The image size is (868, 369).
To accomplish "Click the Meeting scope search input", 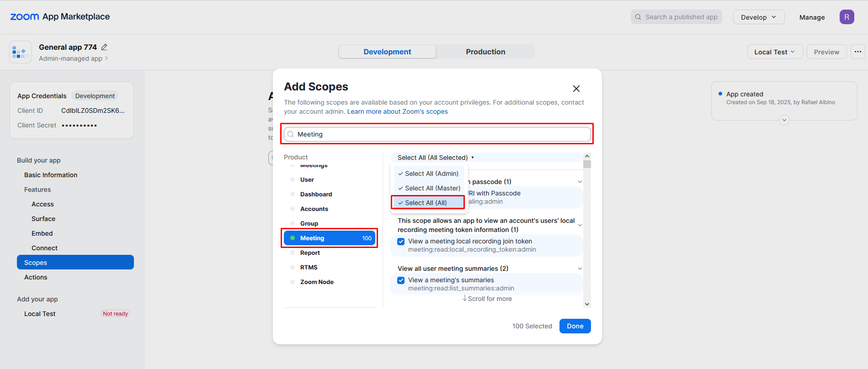I will (x=439, y=134).
